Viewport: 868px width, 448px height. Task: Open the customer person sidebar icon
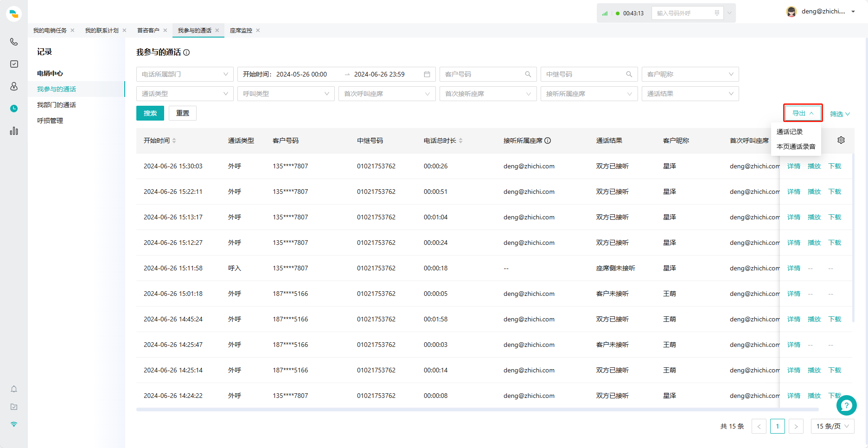coord(14,86)
